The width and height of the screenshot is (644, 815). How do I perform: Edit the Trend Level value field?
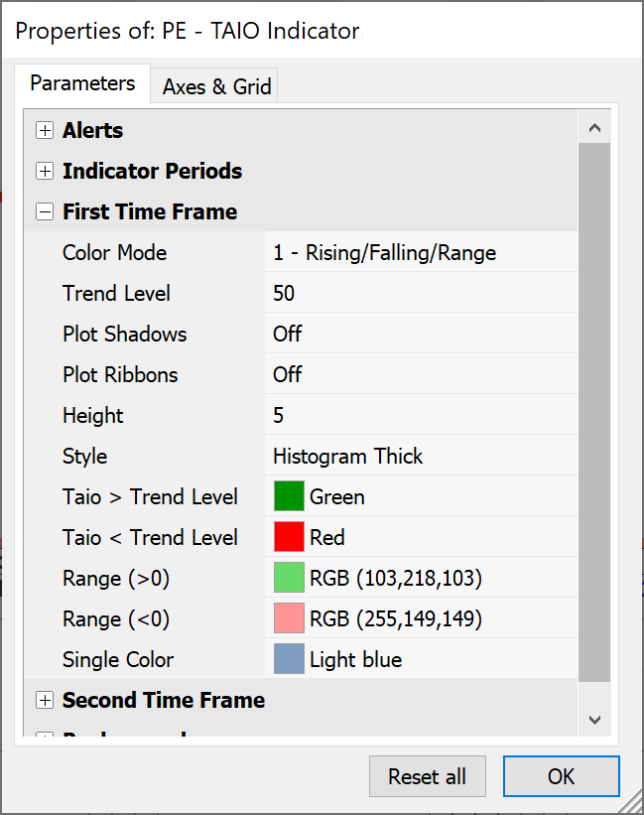pyautogui.click(x=419, y=293)
